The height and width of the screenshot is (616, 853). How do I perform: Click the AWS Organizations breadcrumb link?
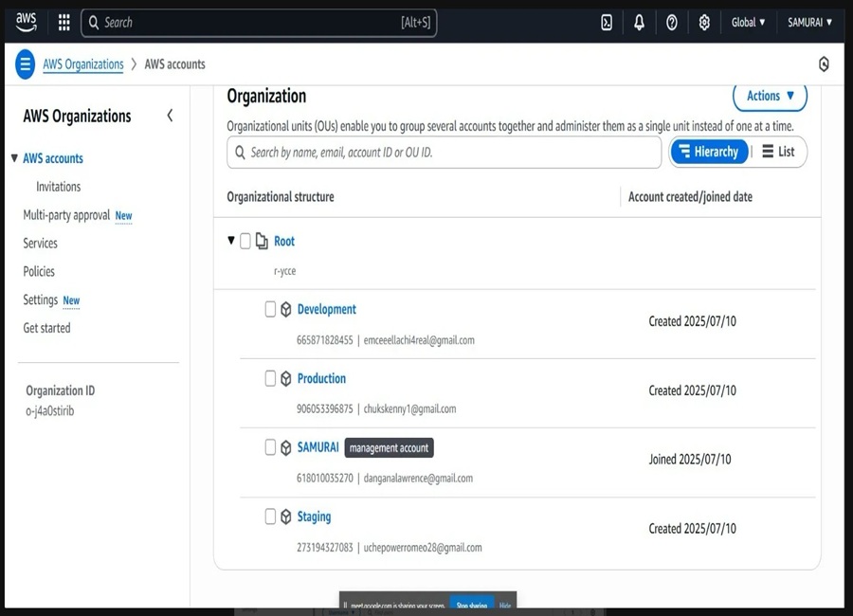(x=83, y=64)
